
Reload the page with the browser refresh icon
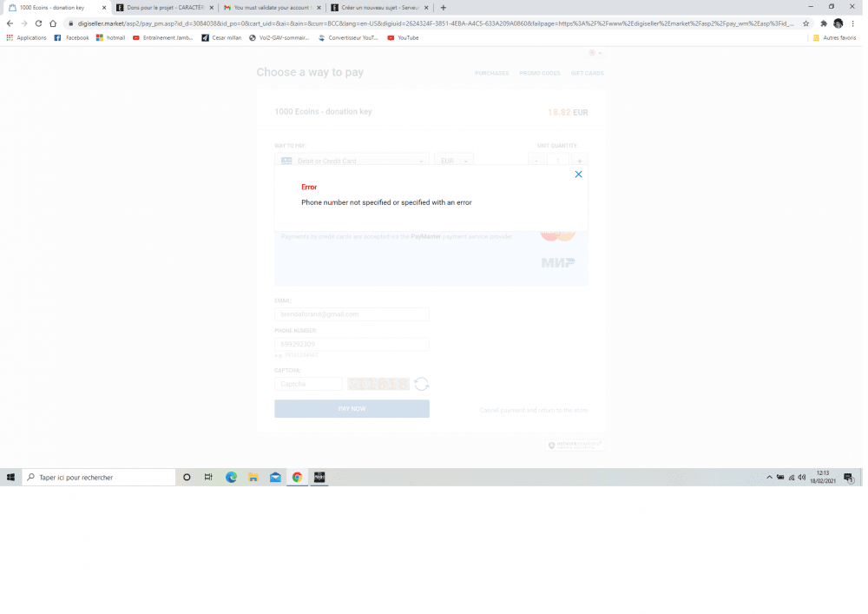(38, 23)
